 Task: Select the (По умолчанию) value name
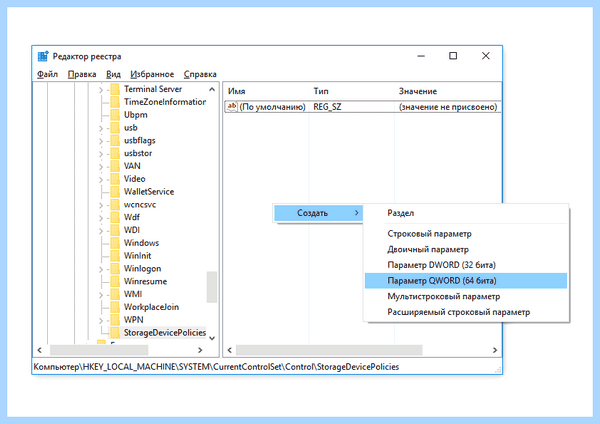coord(272,107)
